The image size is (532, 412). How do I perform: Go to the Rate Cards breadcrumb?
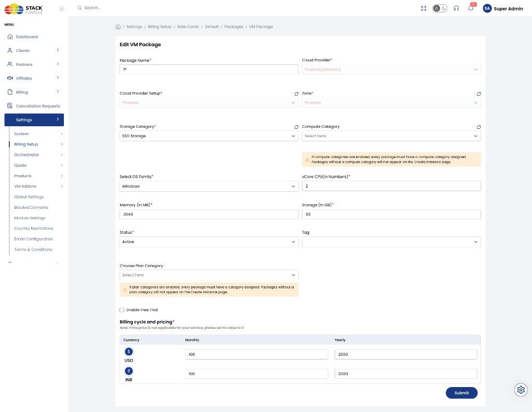coord(188,26)
